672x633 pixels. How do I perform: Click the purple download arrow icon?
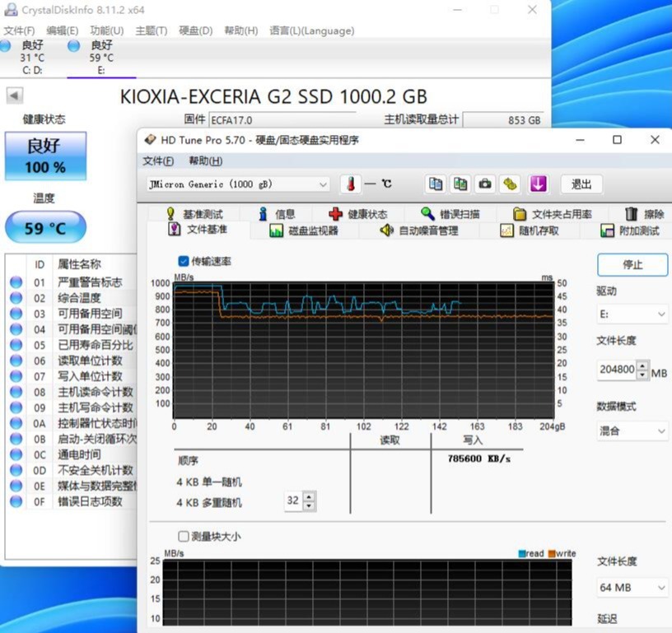pyautogui.click(x=539, y=184)
